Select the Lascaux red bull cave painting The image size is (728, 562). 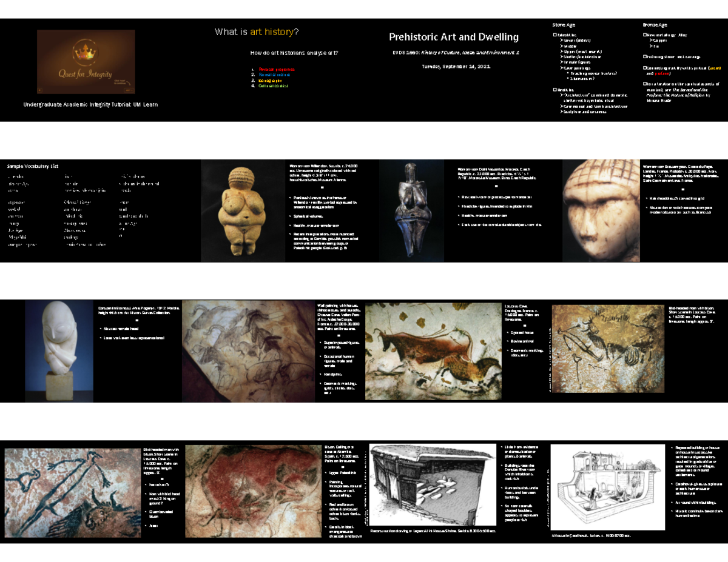click(x=433, y=350)
